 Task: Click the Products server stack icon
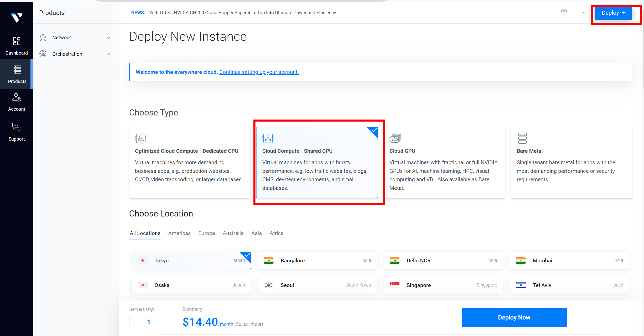point(17,70)
